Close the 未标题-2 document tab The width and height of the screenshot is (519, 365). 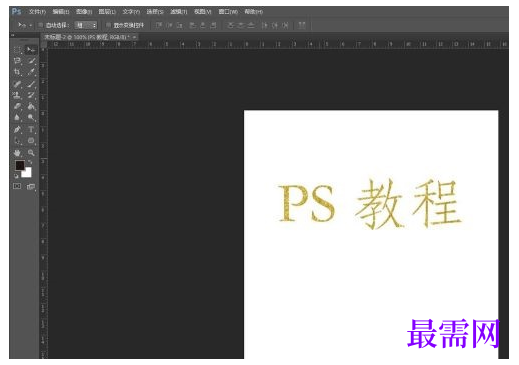click(x=134, y=37)
